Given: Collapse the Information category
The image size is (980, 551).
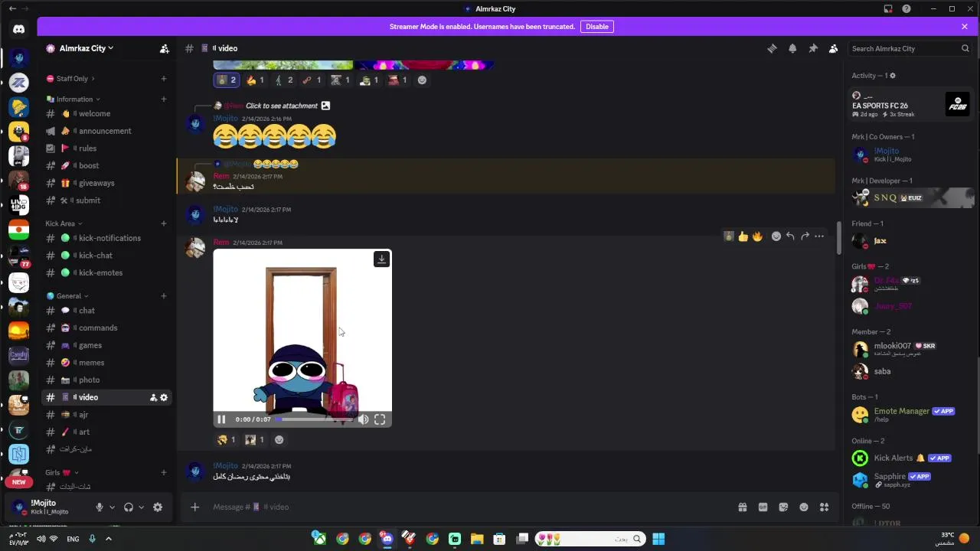Looking at the screenshot, I should tap(74, 99).
